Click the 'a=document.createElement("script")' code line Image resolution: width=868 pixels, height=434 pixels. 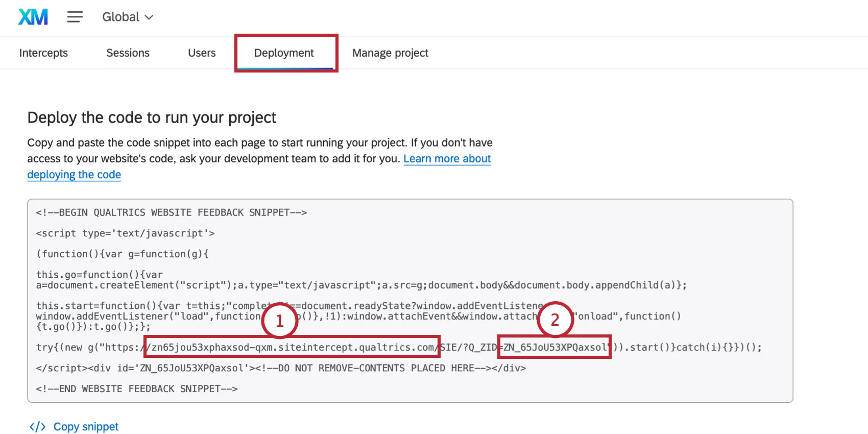[361, 285]
